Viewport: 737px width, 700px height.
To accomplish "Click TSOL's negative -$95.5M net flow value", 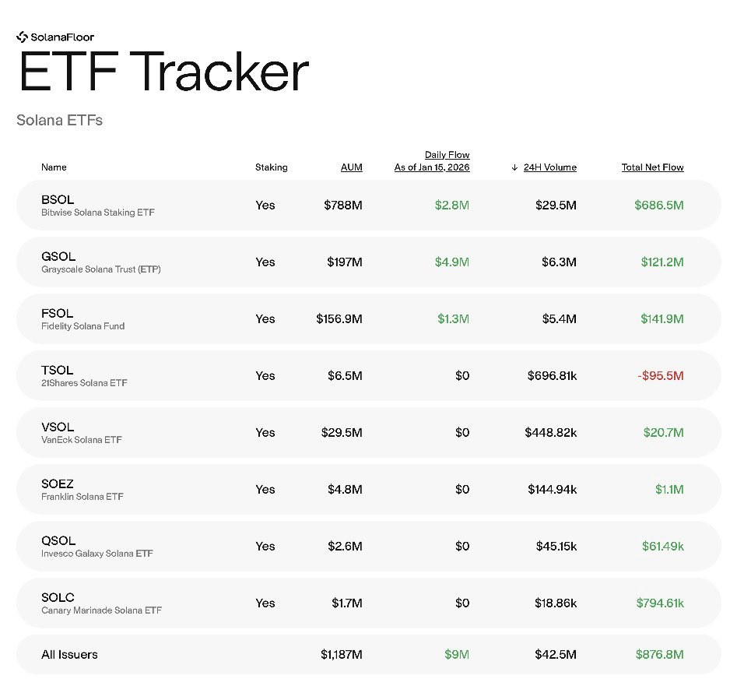I will coord(661,375).
